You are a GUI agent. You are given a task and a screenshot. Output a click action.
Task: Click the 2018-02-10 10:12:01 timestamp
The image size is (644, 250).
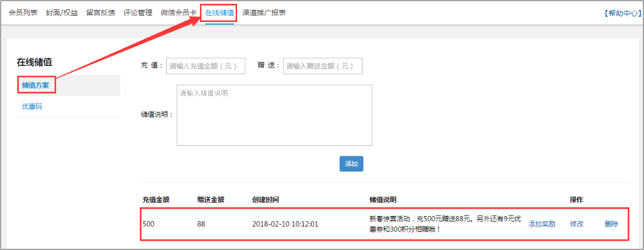[x=285, y=224]
